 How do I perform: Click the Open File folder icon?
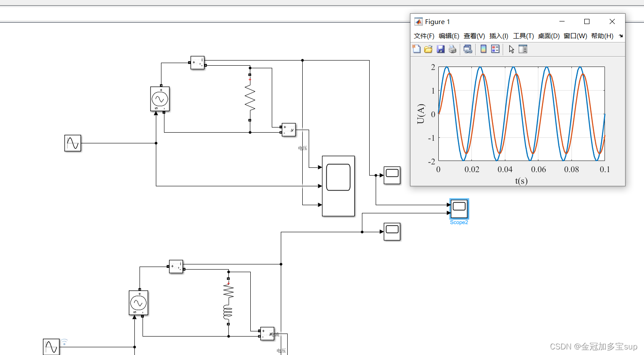428,49
